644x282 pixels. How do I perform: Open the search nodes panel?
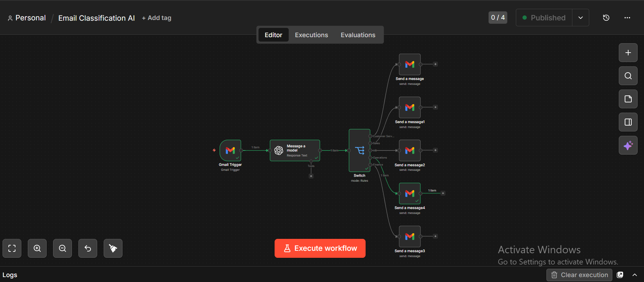(x=628, y=76)
